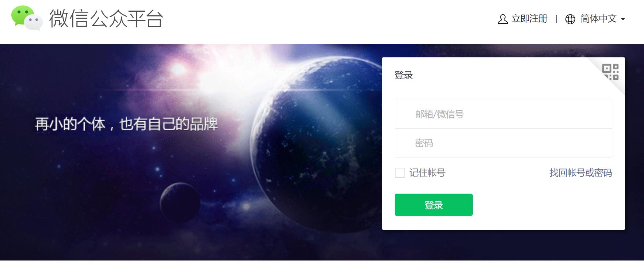Focus the 邮箱/微信号 input field
This screenshot has height=270, width=644.
pos(503,114)
